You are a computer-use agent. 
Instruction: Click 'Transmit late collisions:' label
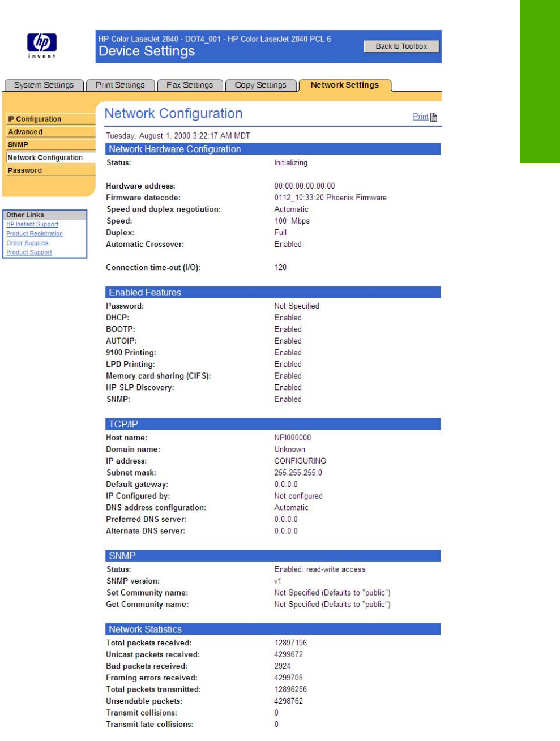149,725
